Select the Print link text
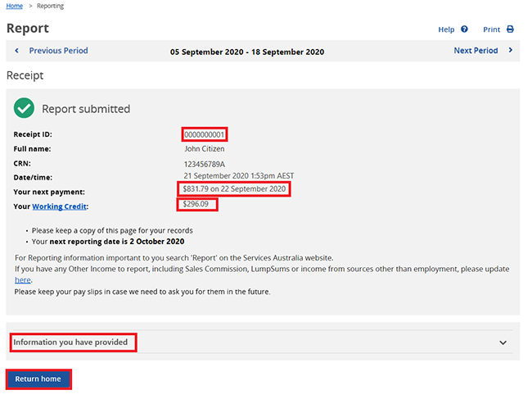 [x=491, y=29]
